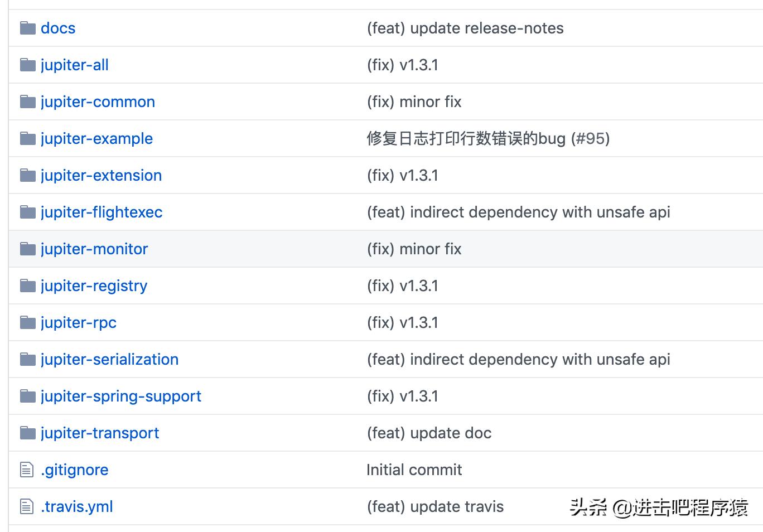Open jupiter-spring-support folder link

[x=120, y=396]
